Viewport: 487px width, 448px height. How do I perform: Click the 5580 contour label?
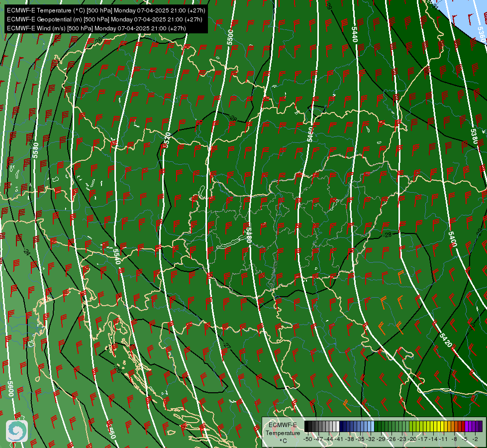[36, 150]
